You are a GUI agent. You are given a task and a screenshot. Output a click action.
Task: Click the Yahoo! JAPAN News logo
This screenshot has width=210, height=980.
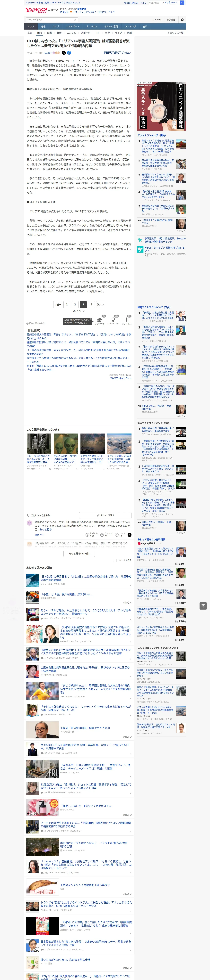pos(42,10)
